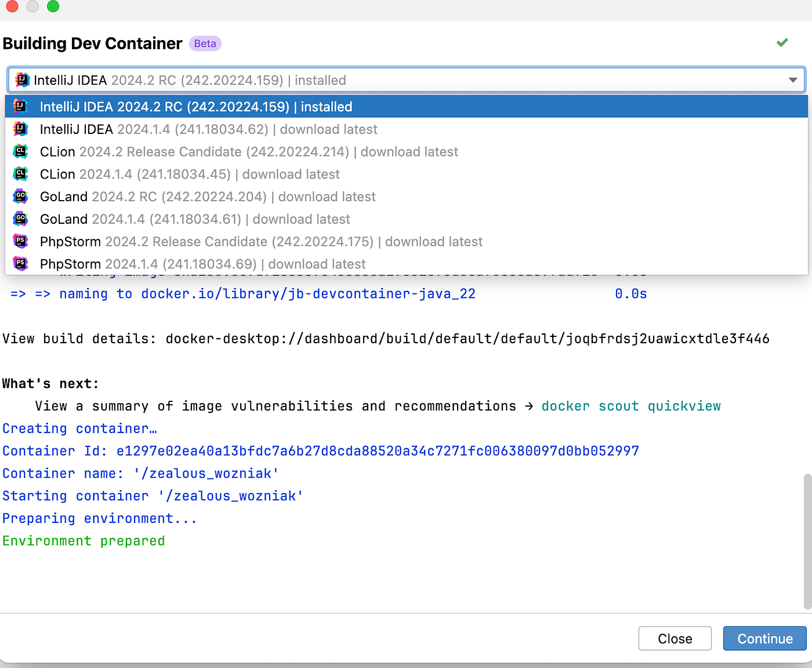Viewport: 812px width, 668px height.
Task: Choose PhpStorm 2024.1.4 download latest
Action: (x=202, y=264)
